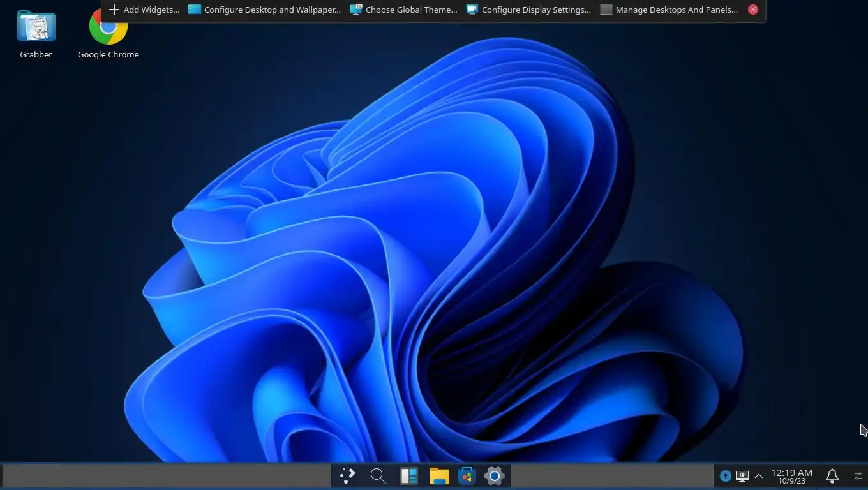Viewport: 868px width, 490px height.
Task: Open display configuration tray icon
Action: [x=742, y=476]
